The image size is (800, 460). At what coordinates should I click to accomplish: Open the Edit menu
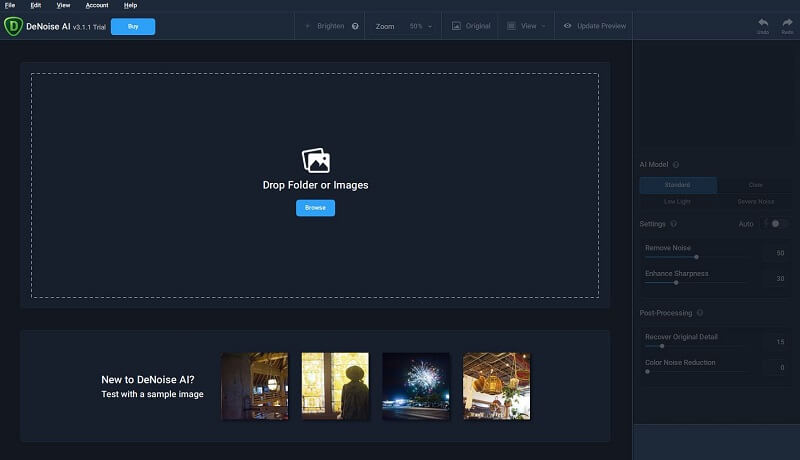pos(36,5)
